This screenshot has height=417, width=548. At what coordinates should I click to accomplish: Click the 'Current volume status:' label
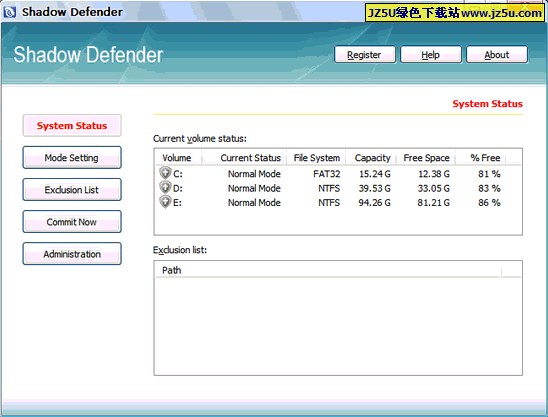click(x=200, y=139)
